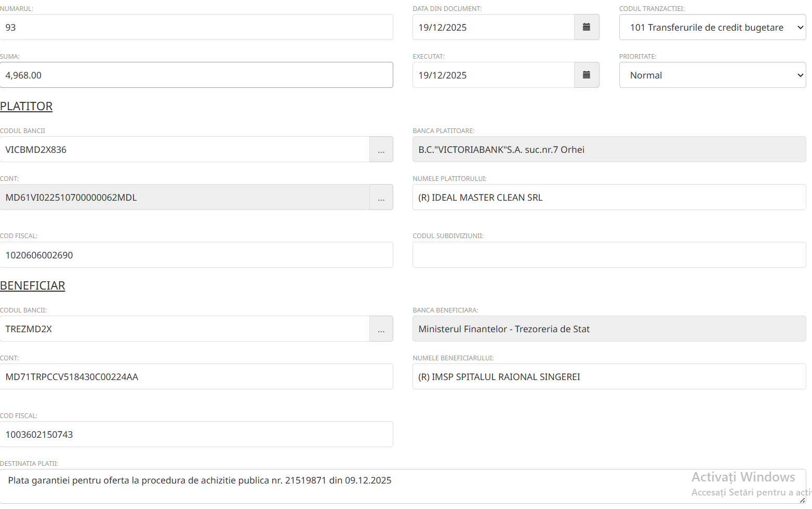Click beneficiary account field MD71TRPCCV518430C00224AA
The image size is (812, 509).
196,377
